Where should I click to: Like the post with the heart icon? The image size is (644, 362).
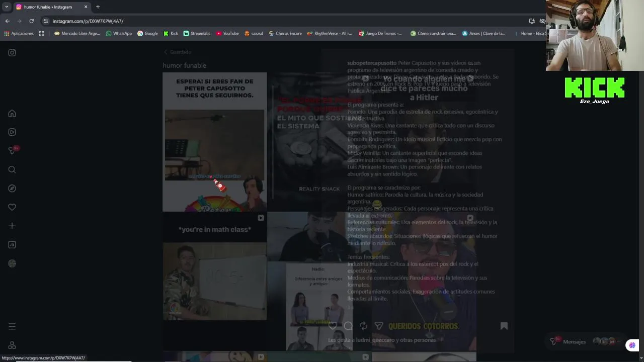coord(333,326)
